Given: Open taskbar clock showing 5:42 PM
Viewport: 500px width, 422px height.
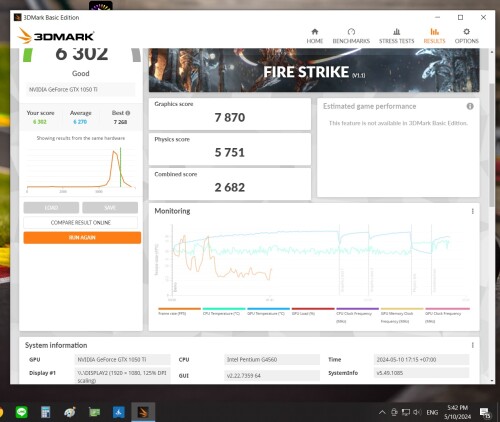Looking at the screenshot, I should [457, 412].
